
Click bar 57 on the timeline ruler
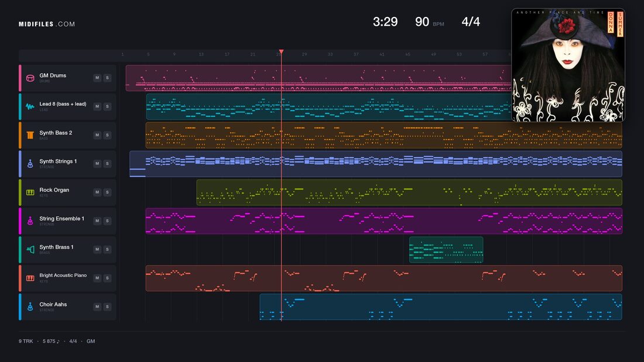click(485, 54)
